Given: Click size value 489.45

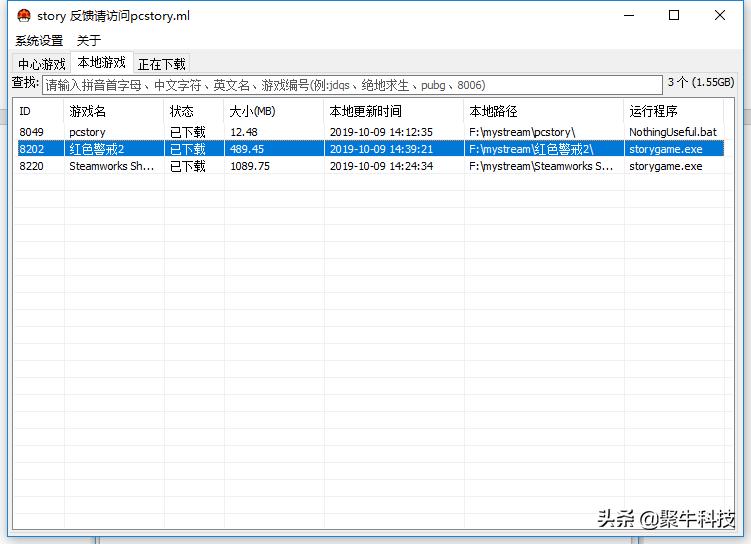Looking at the screenshot, I should (247, 149).
